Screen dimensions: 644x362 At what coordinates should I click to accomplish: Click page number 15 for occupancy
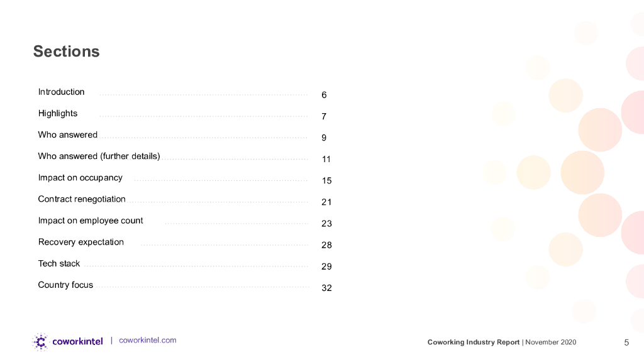coord(326,181)
